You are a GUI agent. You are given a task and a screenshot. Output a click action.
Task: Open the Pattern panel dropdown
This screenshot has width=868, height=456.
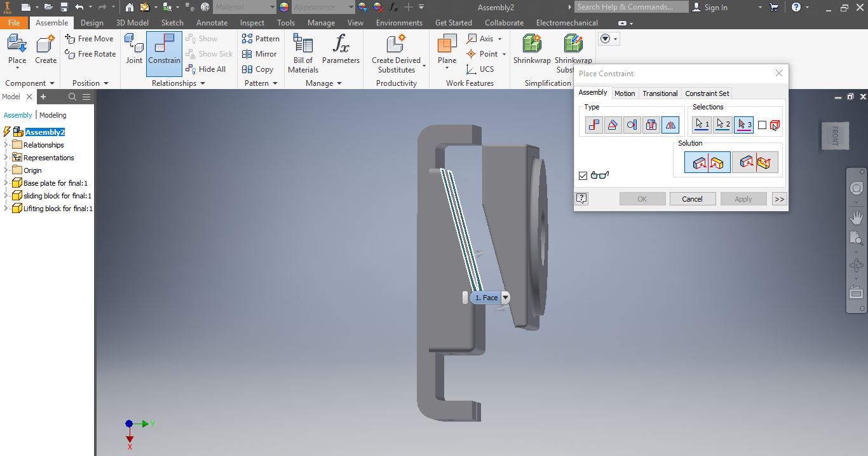click(x=261, y=83)
